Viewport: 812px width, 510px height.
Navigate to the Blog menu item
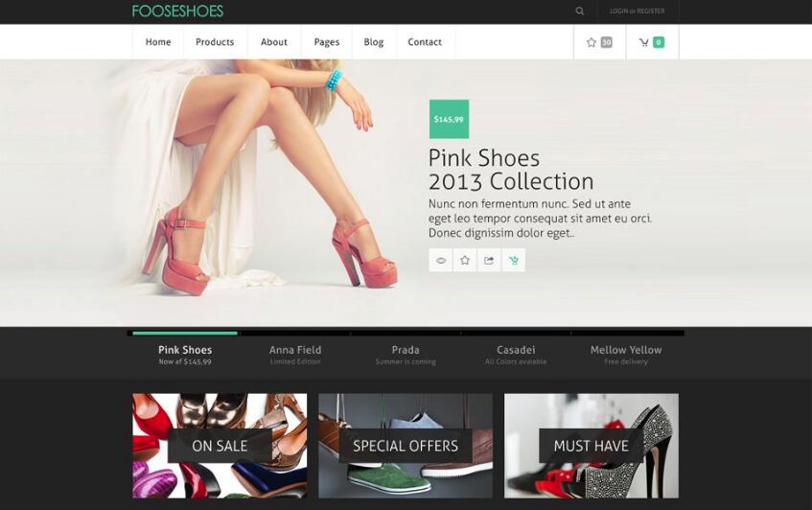click(x=374, y=42)
